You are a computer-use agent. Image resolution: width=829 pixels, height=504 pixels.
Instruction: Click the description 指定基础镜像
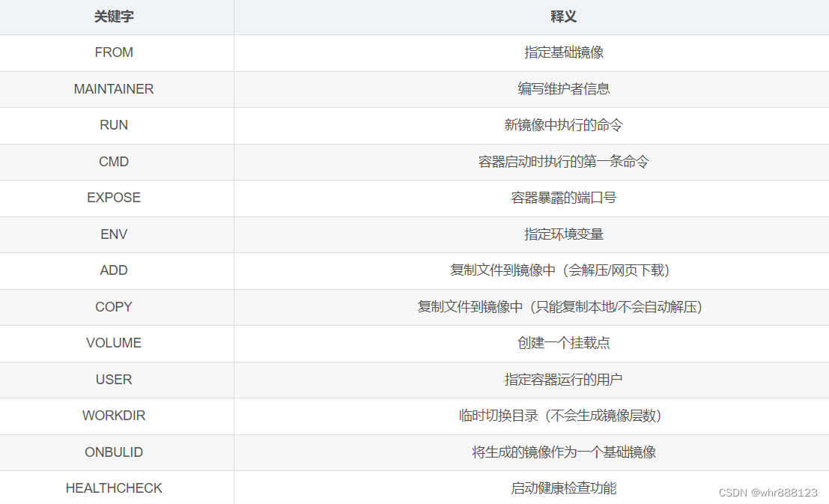click(564, 52)
